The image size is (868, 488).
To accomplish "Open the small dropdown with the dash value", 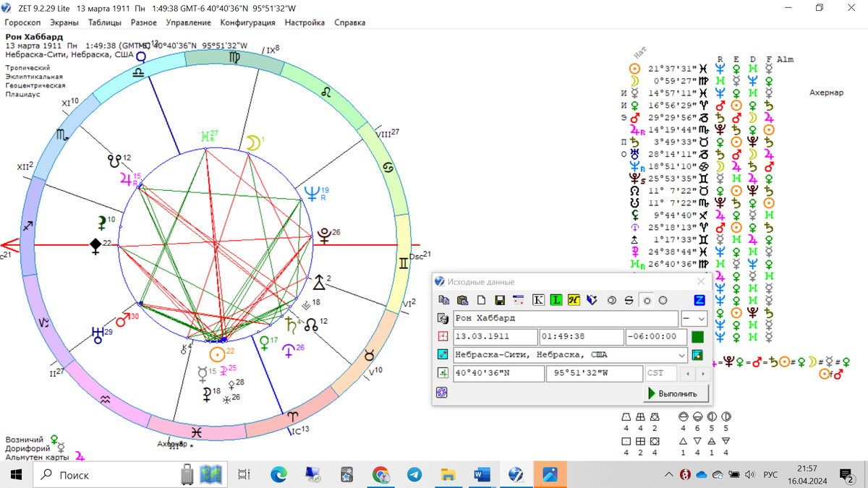I will 694,319.
